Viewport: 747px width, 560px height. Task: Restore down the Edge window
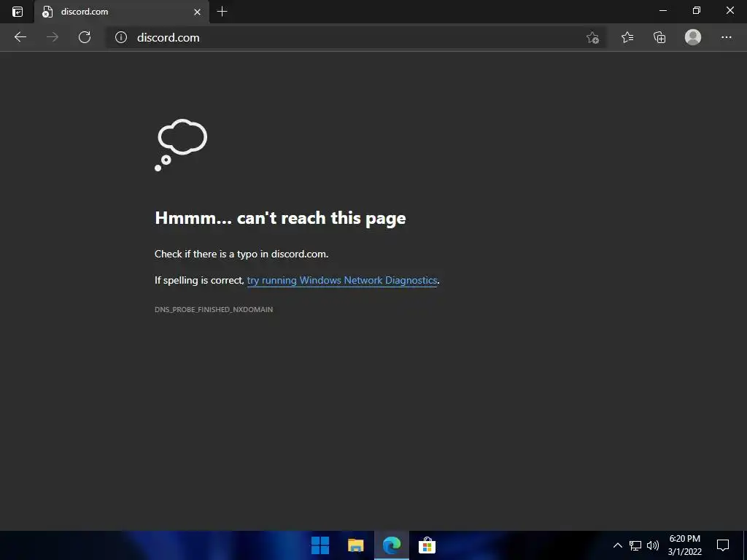tap(697, 10)
